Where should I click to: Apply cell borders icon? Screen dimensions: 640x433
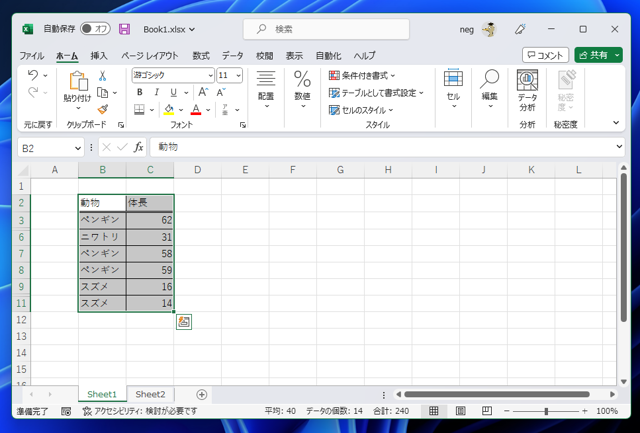coord(140,110)
